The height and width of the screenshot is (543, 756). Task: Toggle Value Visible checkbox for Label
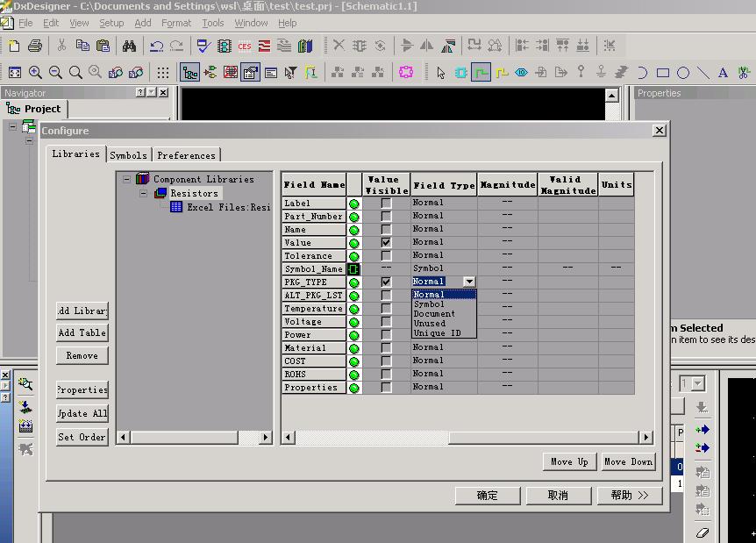386,203
